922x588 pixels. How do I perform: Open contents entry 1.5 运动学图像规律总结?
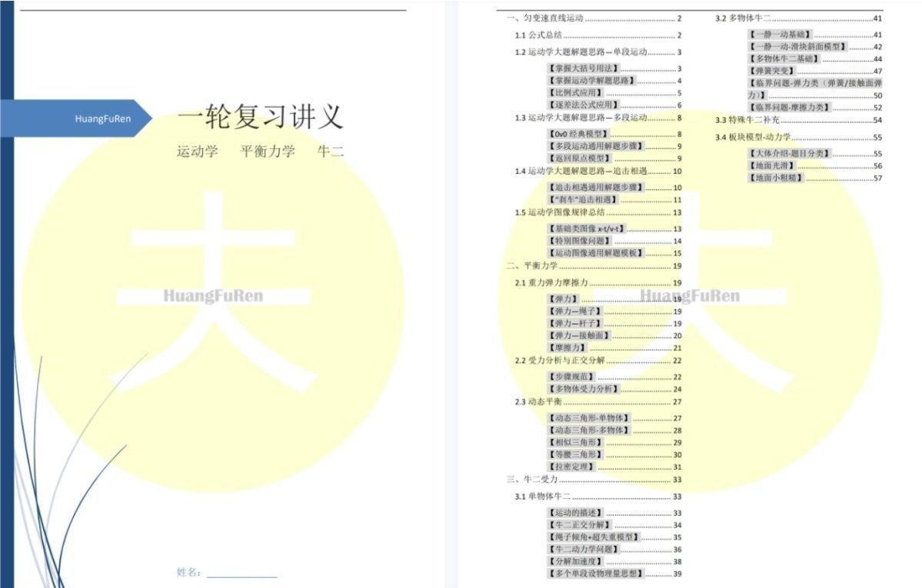tap(598, 212)
